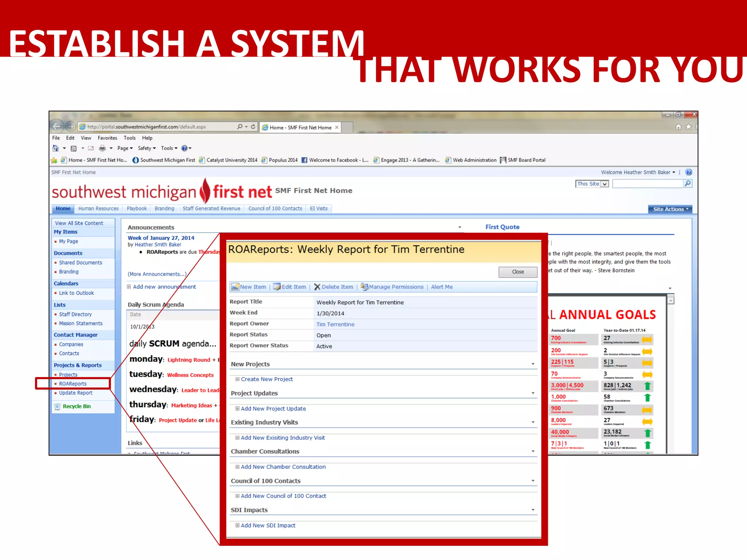
Task: Click the RSS feeds icon in command bar
Action: (74, 148)
